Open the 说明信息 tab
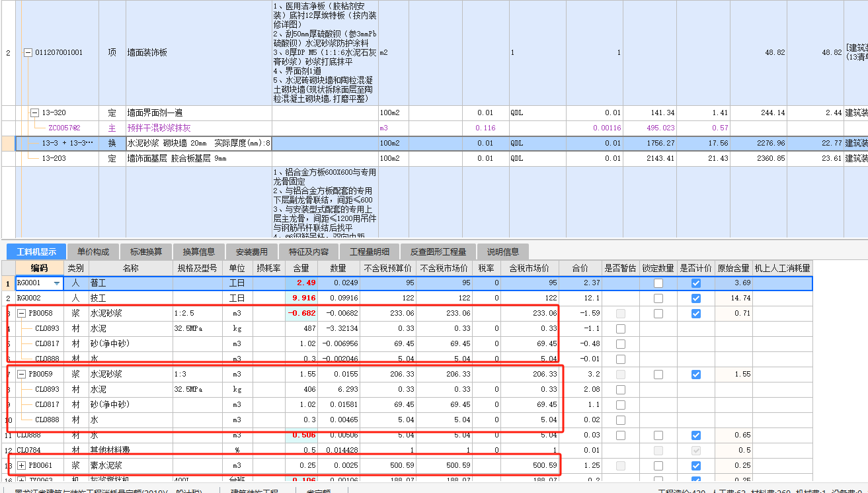Viewport: 868px width, 493px height. click(x=503, y=251)
